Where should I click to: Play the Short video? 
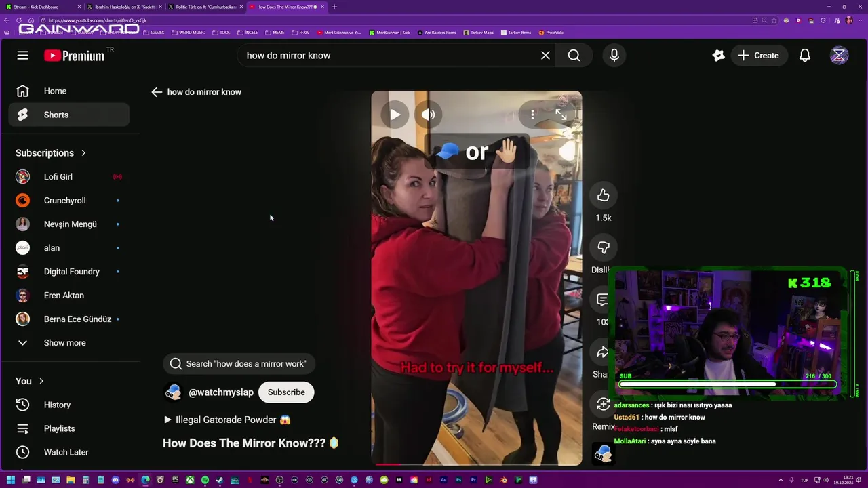395,115
